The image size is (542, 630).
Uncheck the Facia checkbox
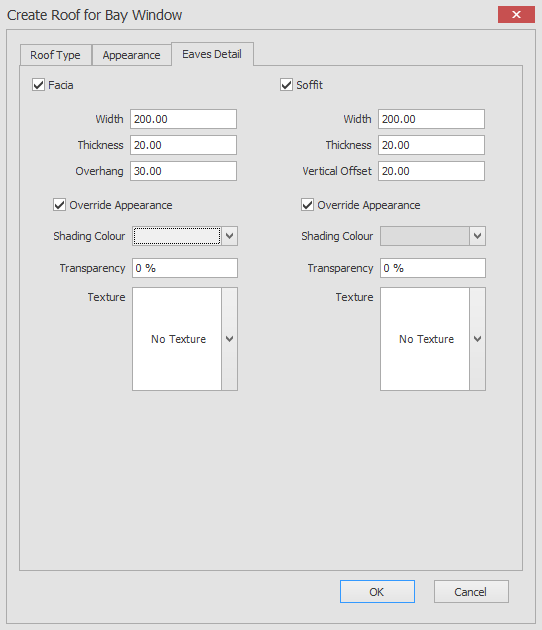point(39,85)
